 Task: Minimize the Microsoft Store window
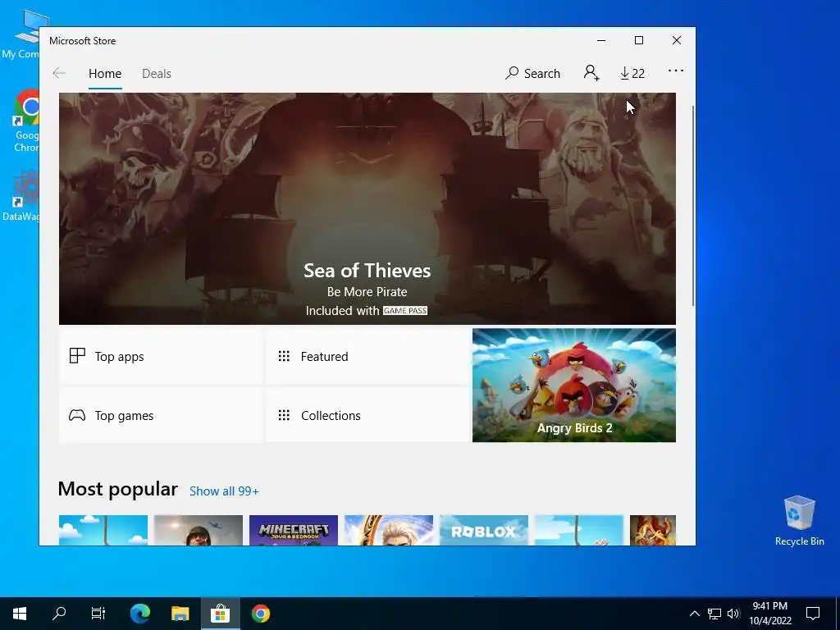(x=601, y=41)
